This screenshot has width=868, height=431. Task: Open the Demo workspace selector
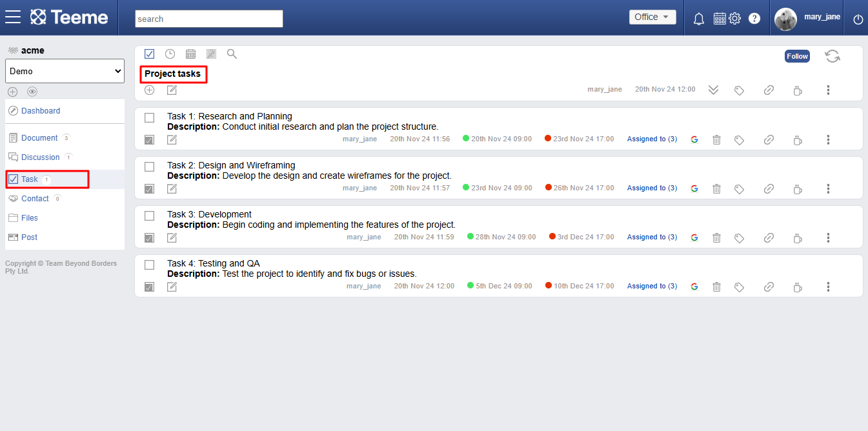coord(65,71)
